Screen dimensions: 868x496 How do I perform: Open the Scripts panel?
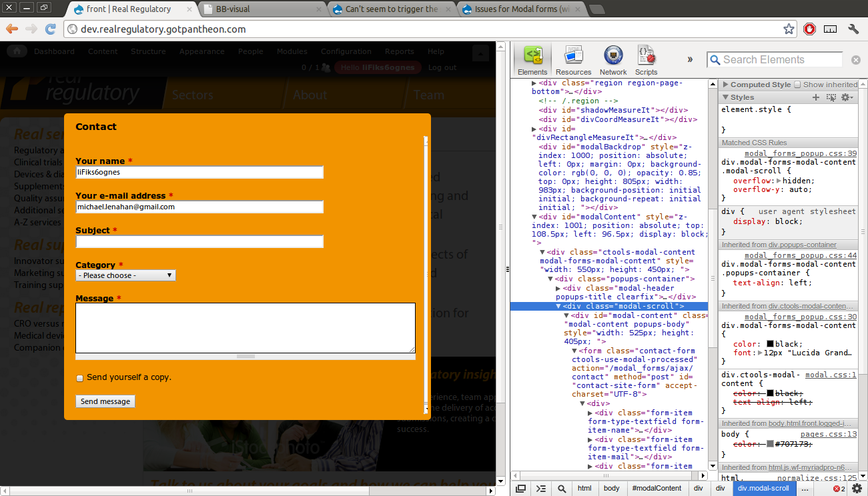coord(646,61)
